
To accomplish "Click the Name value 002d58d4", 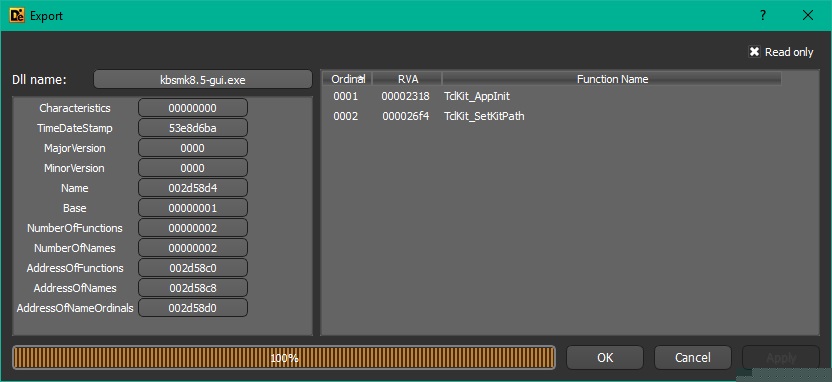I will [x=193, y=188].
